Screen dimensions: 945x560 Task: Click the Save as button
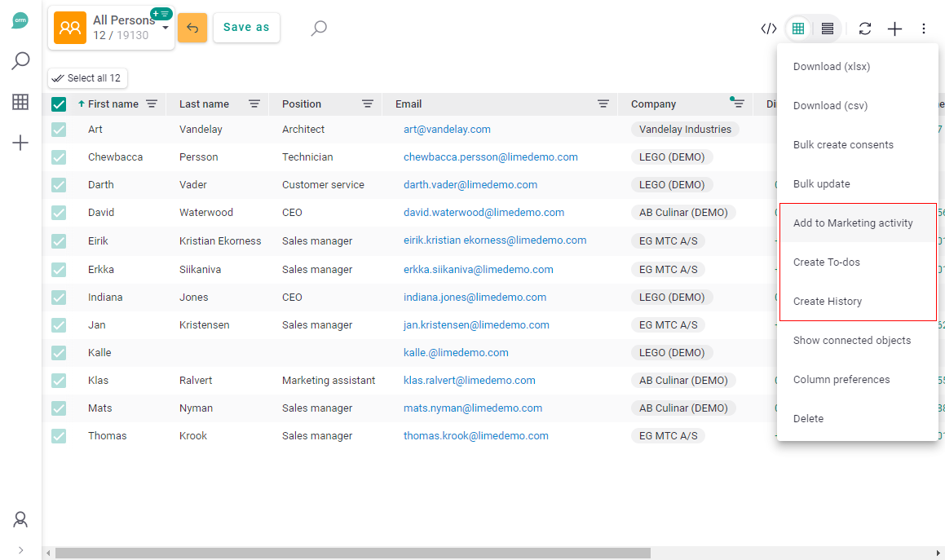point(246,27)
